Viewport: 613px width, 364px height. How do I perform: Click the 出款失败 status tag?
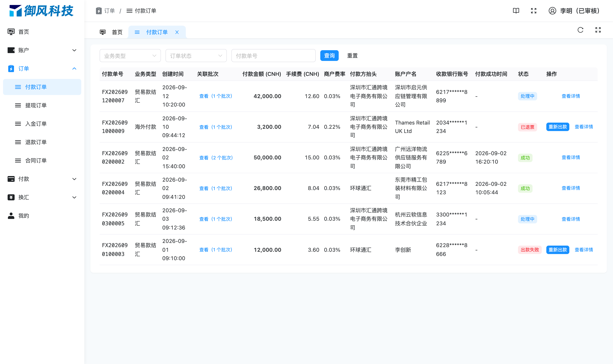[x=530, y=250]
